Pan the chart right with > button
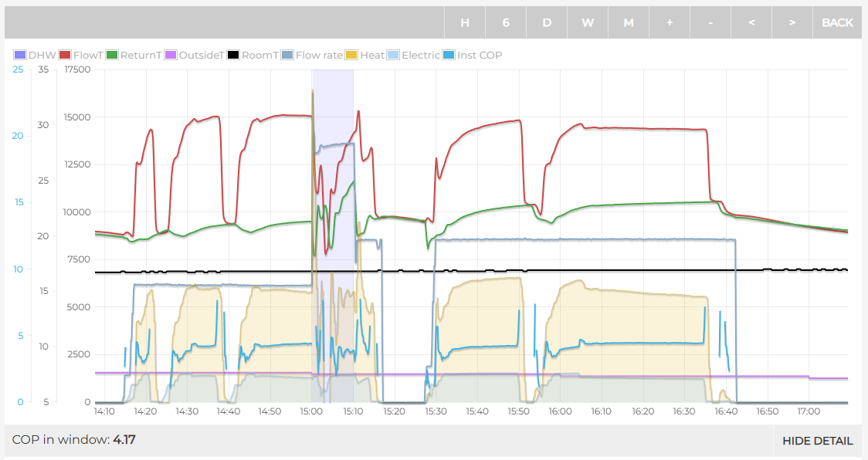 pos(792,22)
